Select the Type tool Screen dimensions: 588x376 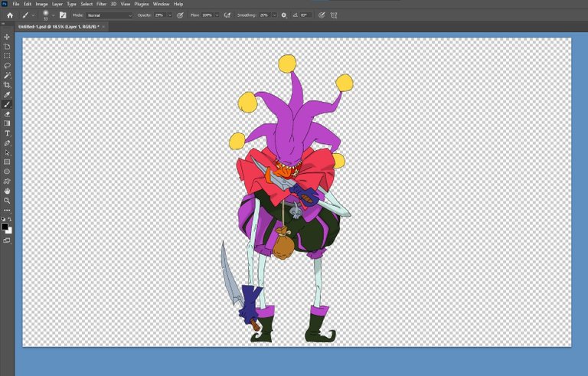(7, 133)
